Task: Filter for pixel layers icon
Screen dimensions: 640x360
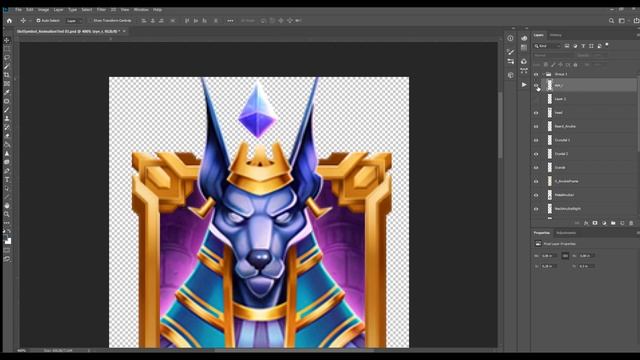Action: tap(567, 46)
